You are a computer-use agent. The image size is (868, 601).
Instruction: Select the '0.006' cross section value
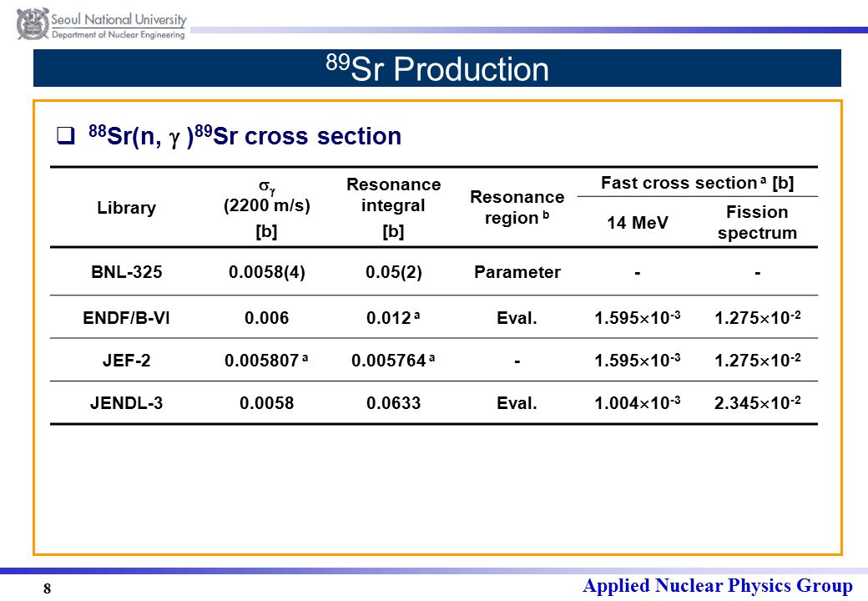(267, 318)
